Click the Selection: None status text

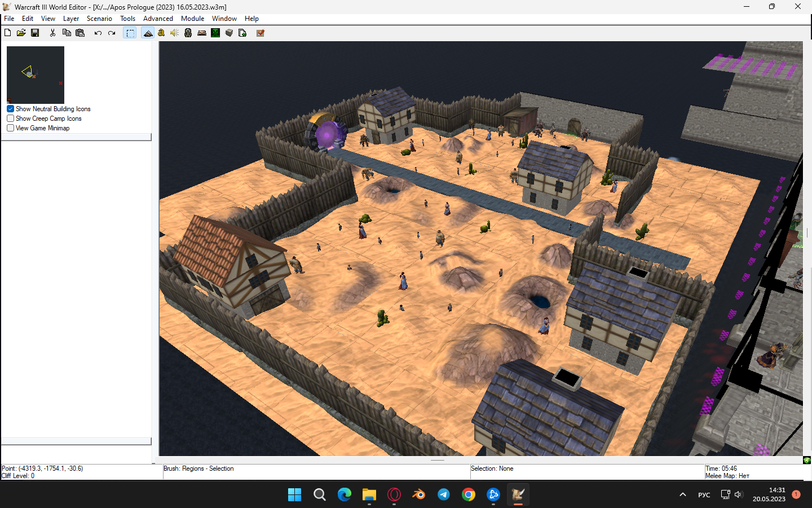tap(492, 468)
